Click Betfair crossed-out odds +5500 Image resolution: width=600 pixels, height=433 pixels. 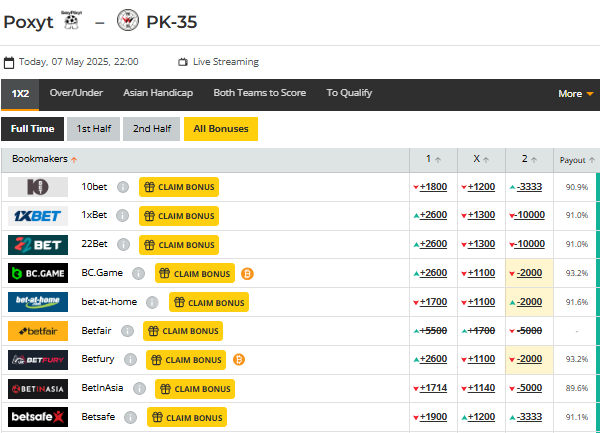pos(433,330)
